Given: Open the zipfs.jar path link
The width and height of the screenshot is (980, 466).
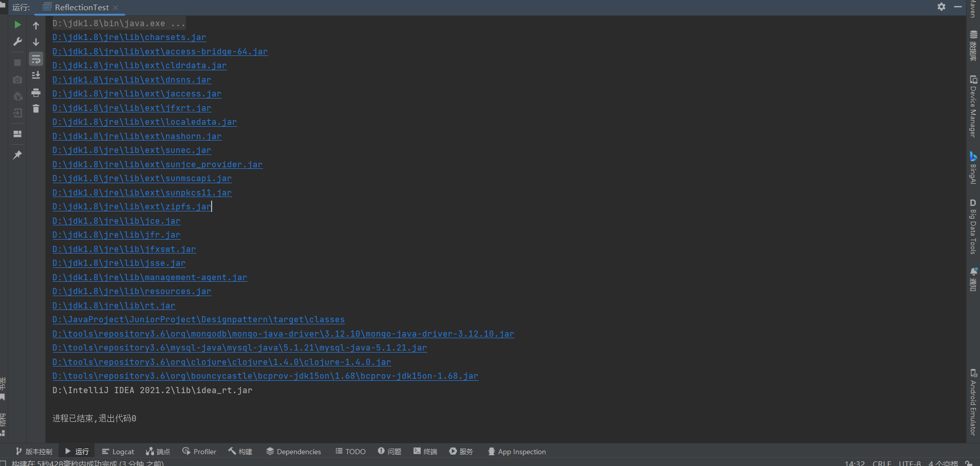Looking at the screenshot, I should [131, 207].
